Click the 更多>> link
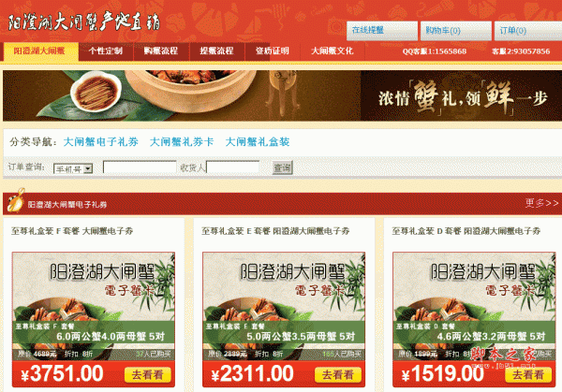 coord(541,203)
